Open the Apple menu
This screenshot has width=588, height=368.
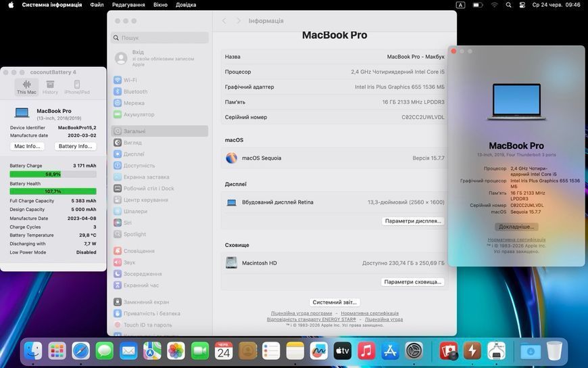[x=11, y=5]
